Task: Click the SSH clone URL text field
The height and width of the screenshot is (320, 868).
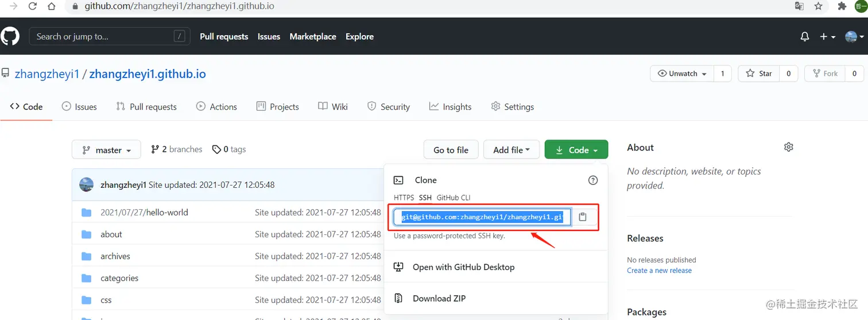Action: [x=482, y=217]
